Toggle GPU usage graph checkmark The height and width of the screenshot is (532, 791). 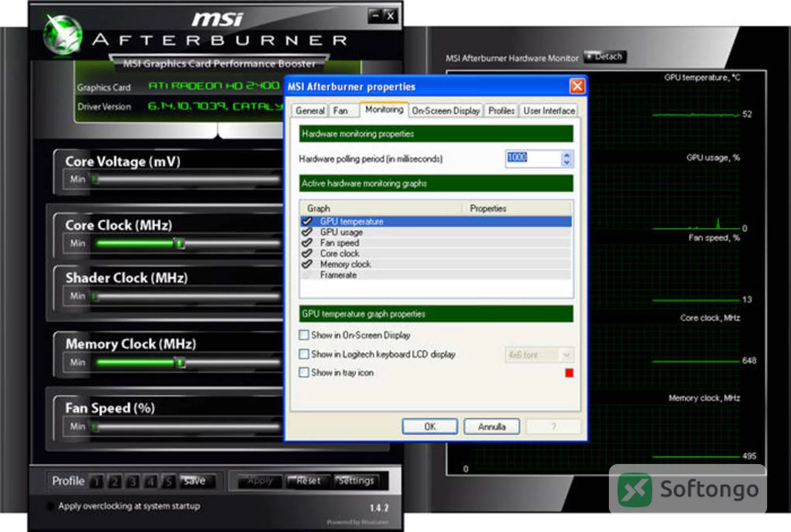coord(307,232)
